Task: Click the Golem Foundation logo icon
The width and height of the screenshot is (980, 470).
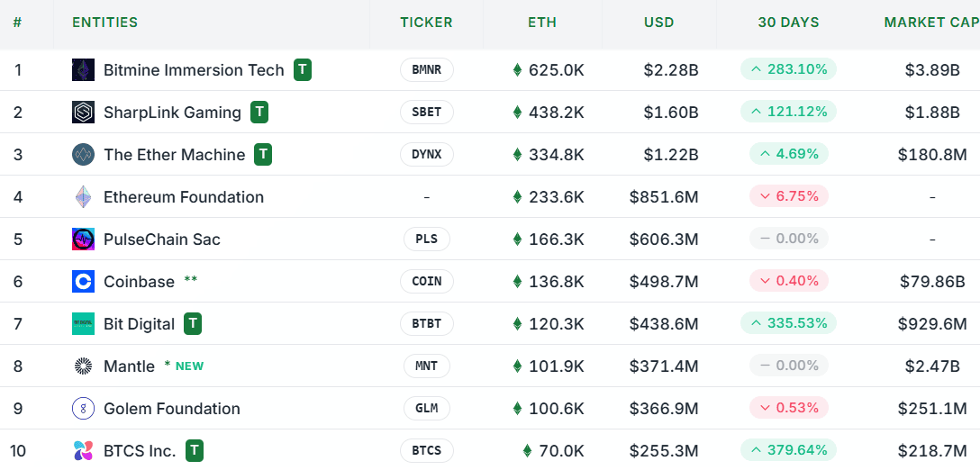Action: (83, 409)
